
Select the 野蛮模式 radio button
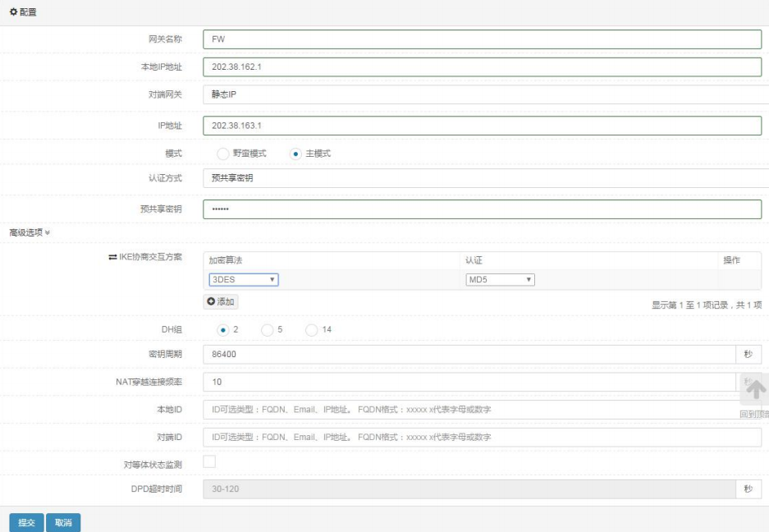[x=222, y=154]
